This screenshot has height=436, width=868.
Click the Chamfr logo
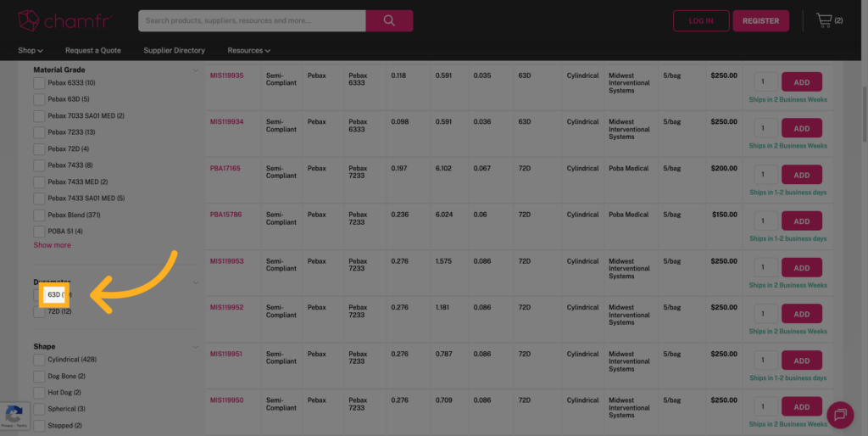click(64, 21)
